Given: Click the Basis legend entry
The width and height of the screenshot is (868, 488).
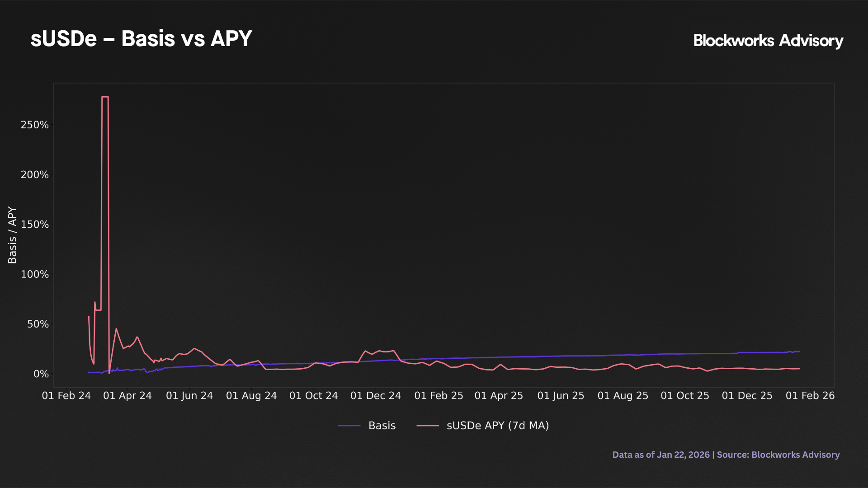Looking at the screenshot, I should pos(382,426).
